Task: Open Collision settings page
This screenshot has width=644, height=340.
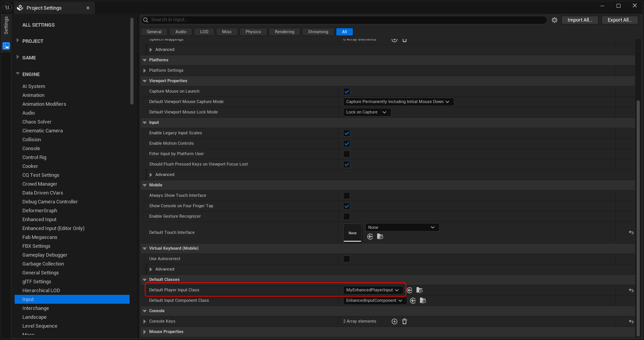Action: coord(32,140)
